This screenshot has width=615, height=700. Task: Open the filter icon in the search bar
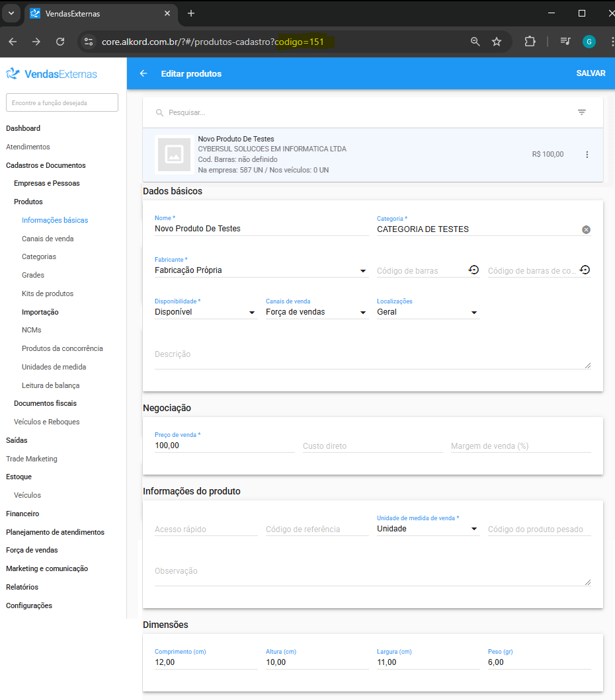coord(581,112)
